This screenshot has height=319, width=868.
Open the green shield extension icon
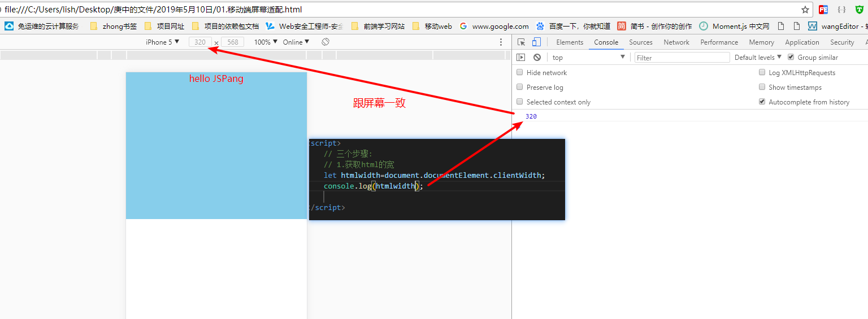(x=860, y=10)
